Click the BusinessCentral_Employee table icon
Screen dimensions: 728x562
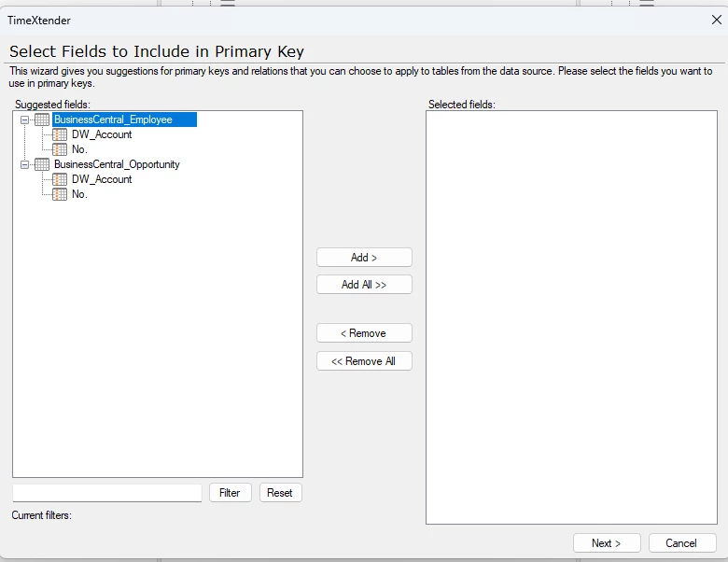[42, 119]
